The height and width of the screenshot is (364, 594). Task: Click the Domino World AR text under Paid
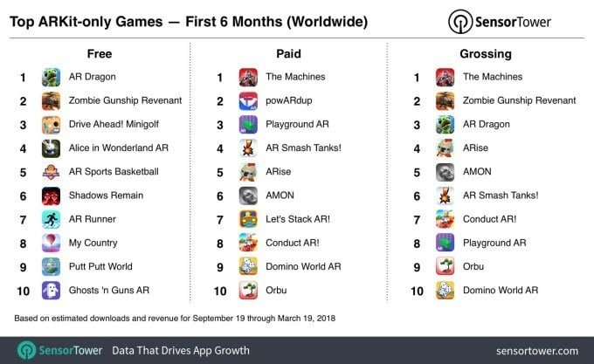coord(303,266)
